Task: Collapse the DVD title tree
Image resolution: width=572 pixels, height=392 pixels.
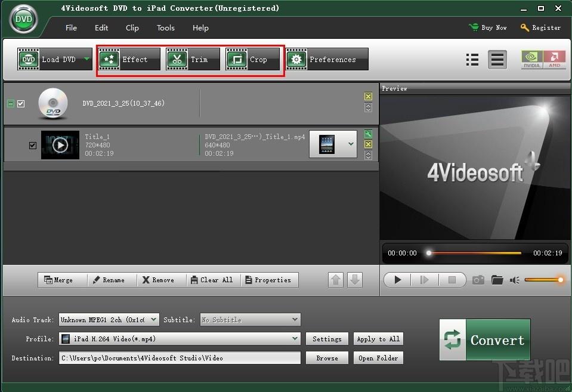Action: (10, 103)
